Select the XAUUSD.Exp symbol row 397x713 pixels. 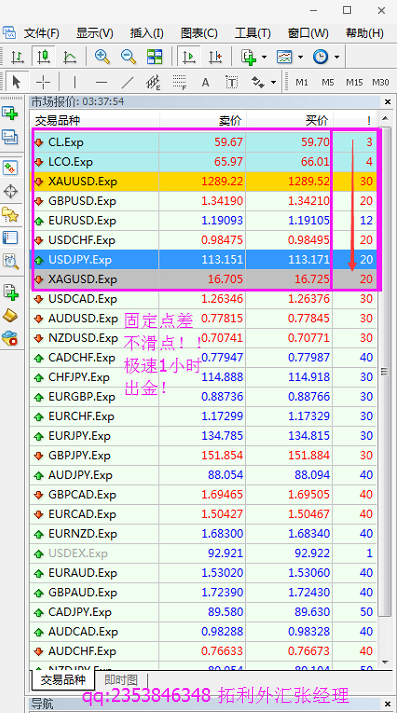203,181
